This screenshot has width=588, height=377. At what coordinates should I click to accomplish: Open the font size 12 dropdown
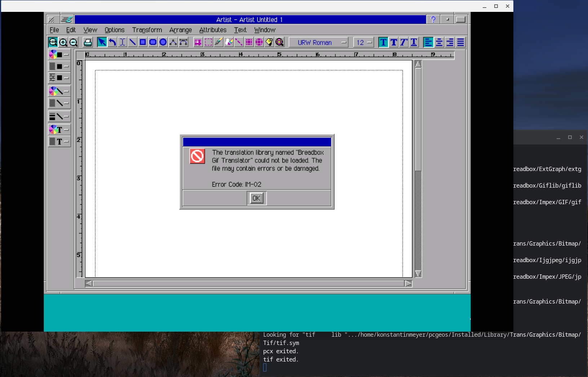tap(369, 42)
